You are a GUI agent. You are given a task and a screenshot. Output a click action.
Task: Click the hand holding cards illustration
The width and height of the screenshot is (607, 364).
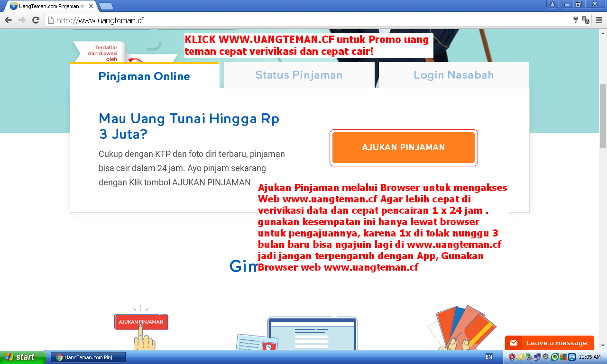[463, 328]
